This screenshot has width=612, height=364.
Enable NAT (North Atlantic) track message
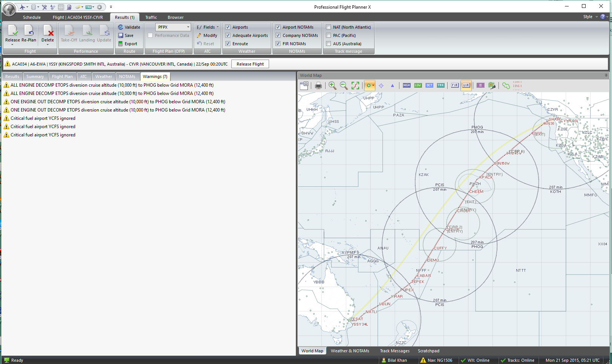tap(328, 27)
